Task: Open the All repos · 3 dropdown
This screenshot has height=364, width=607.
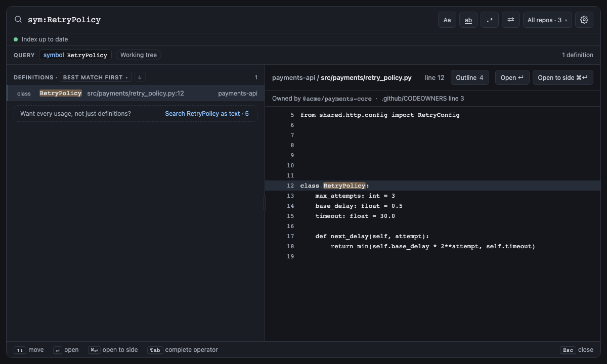Action: (547, 20)
